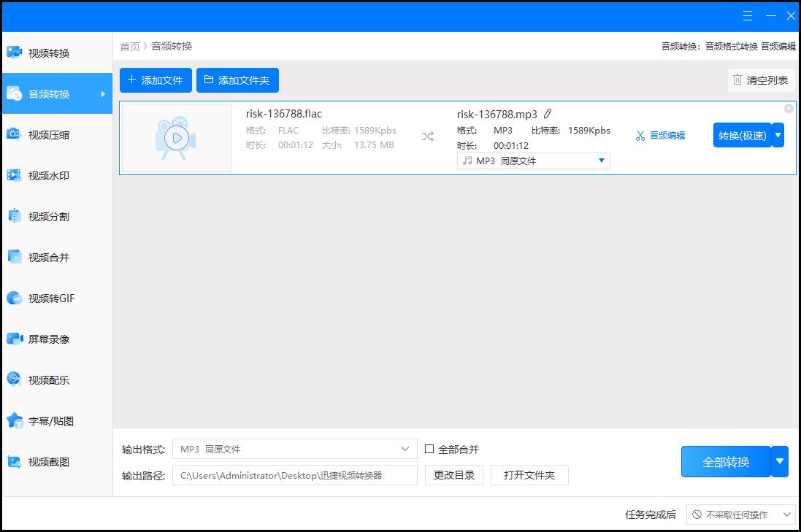The image size is (801, 532).
Task: Click the swap arrows between source and output
Action: 427,135
